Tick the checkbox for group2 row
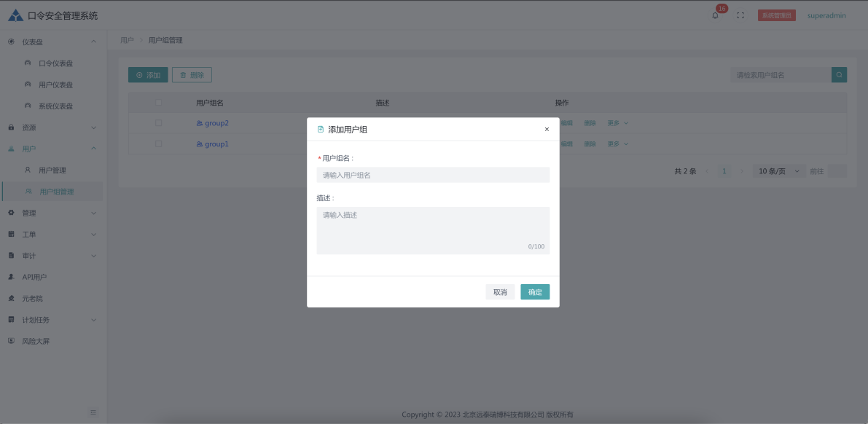The width and height of the screenshot is (868, 424). [158, 123]
